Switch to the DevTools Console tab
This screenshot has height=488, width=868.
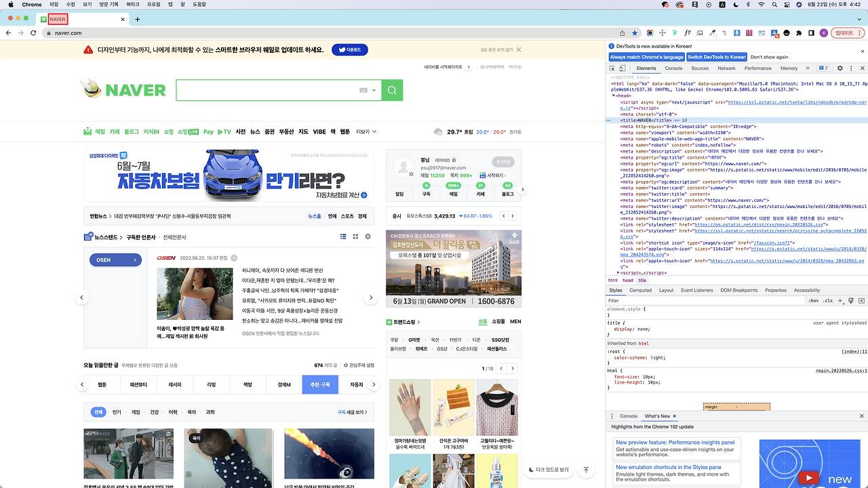tap(673, 68)
